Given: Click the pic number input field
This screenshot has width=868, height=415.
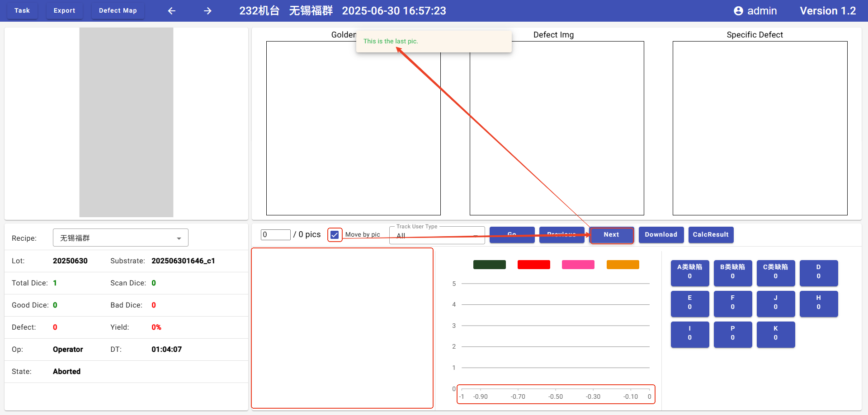Looking at the screenshot, I should (x=275, y=235).
